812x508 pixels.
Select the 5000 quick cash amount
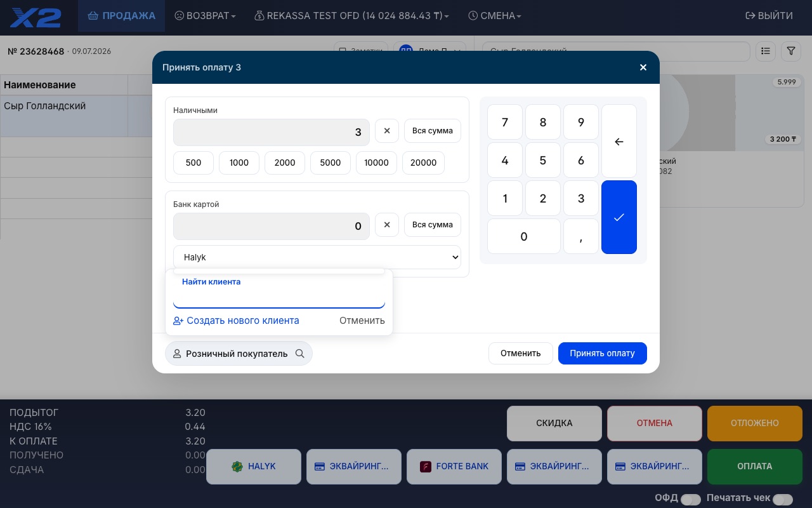(x=331, y=163)
